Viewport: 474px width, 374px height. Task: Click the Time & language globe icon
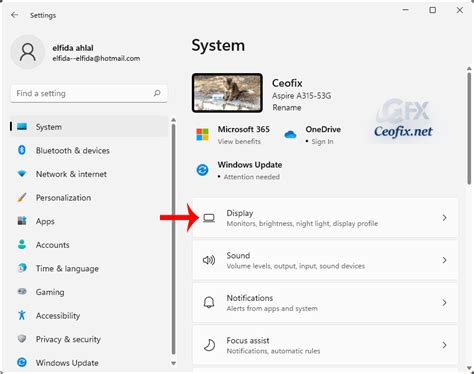point(22,268)
